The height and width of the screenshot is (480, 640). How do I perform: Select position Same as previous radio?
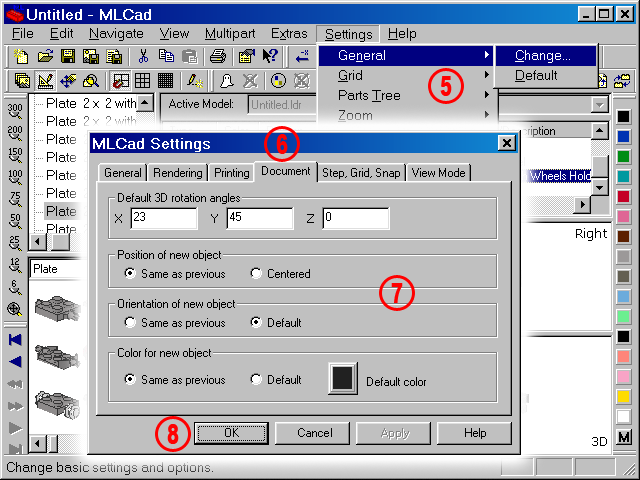pos(130,273)
